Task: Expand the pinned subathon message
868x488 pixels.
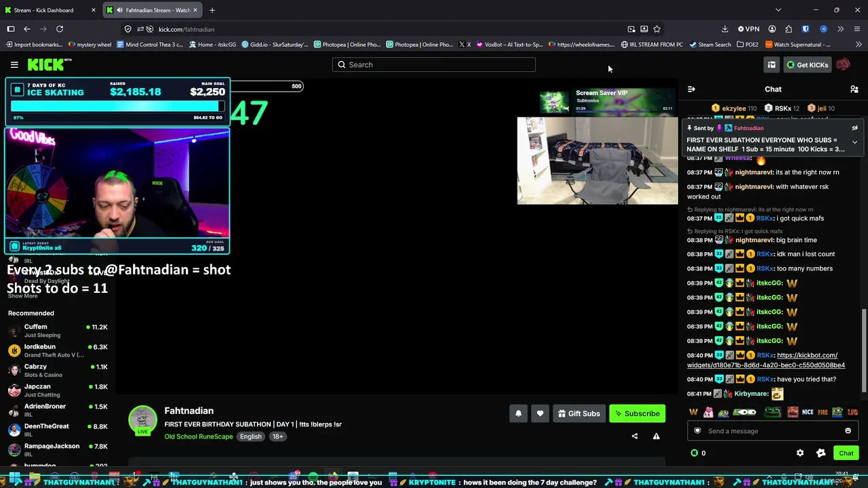Action: 854,142
